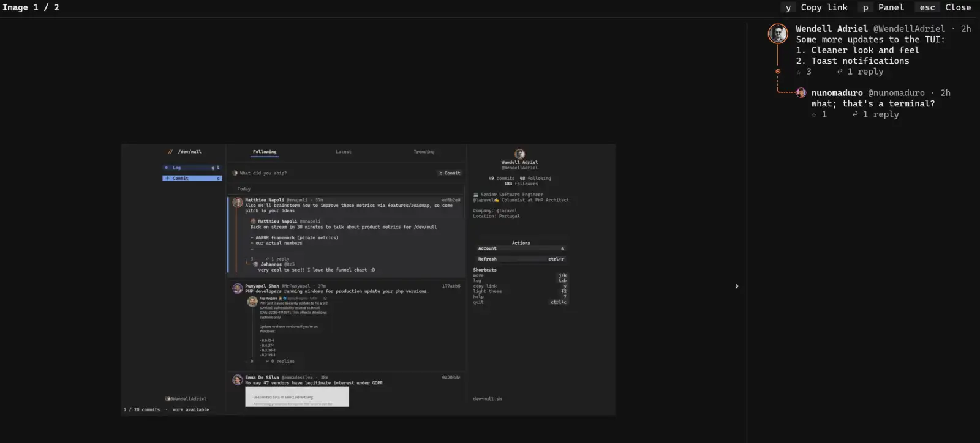The height and width of the screenshot is (443, 980).
Task: Click the TUI screenshot image
Action: [368, 280]
